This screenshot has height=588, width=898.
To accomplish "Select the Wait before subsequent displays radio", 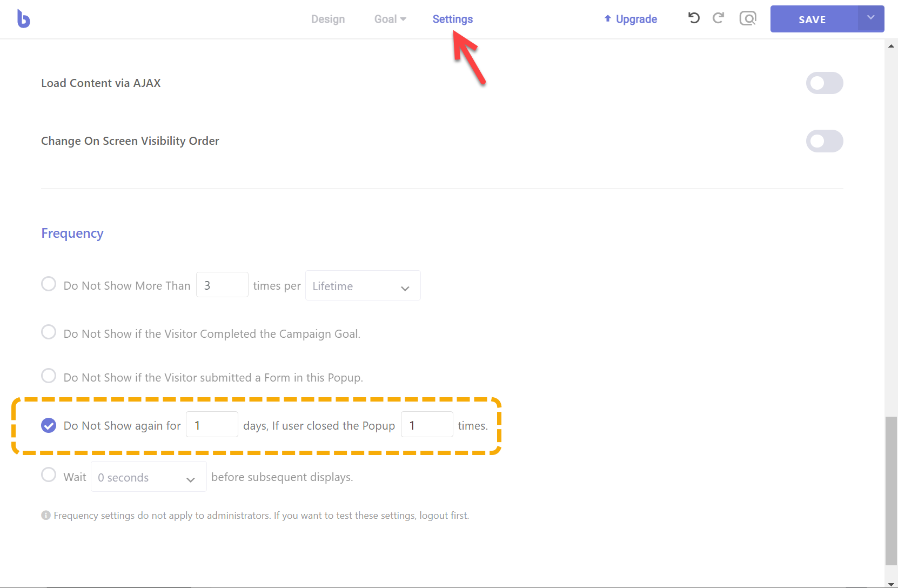I will tap(49, 475).
